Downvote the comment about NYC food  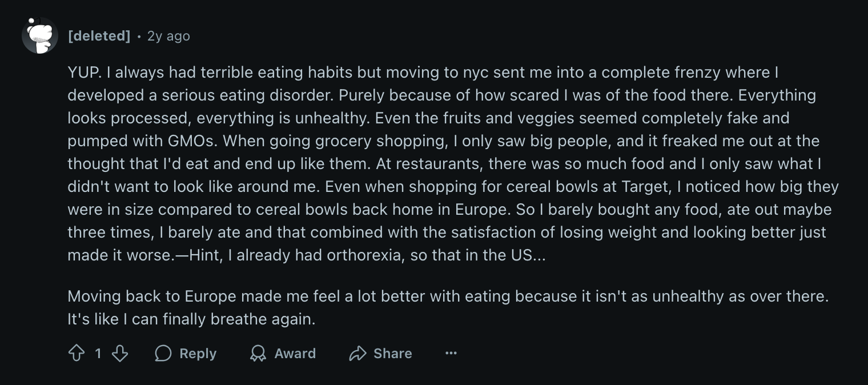tap(119, 354)
